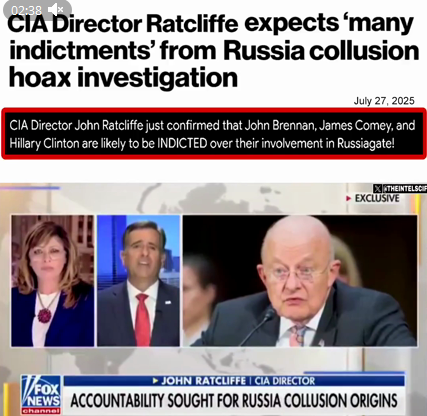The image size is (427, 416).
Task: Click the red arrow beside EXCLUSIVE
Action: (348, 199)
